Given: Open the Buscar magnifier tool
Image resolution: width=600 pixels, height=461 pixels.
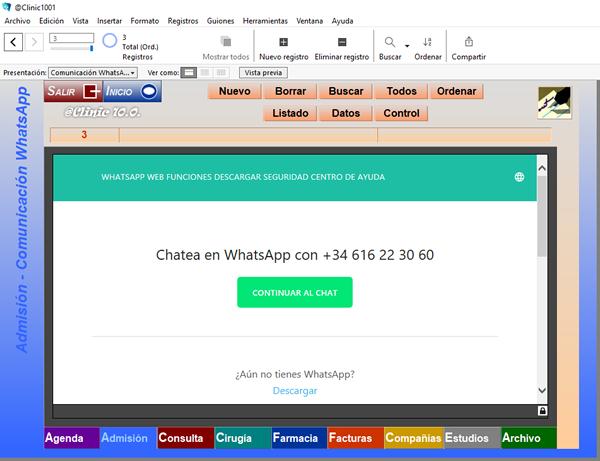Looking at the screenshot, I should click(x=390, y=42).
